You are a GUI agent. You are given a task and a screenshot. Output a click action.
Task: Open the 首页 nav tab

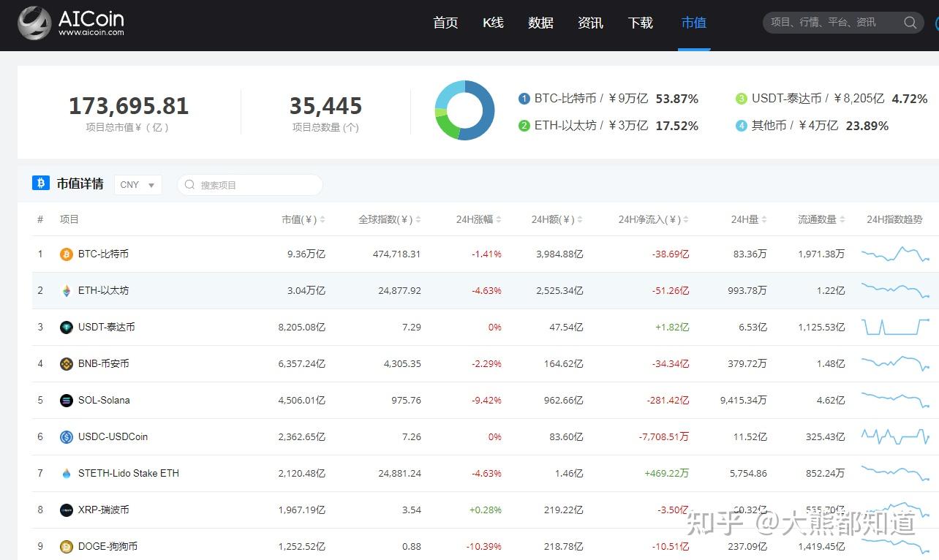[x=445, y=23]
